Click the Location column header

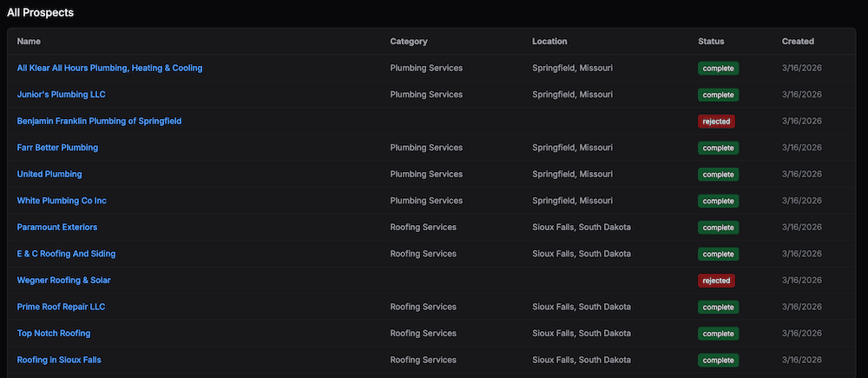pos(549,42)
